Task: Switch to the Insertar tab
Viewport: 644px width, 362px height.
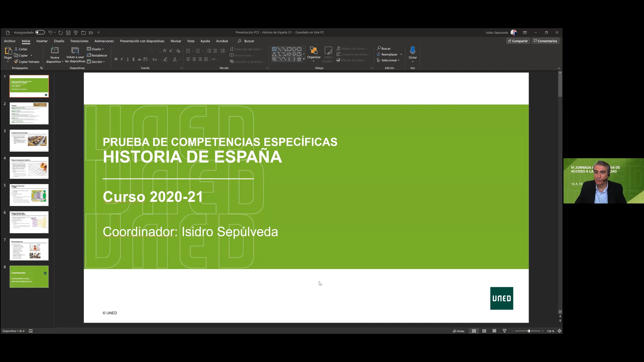Action: (42, 41)
